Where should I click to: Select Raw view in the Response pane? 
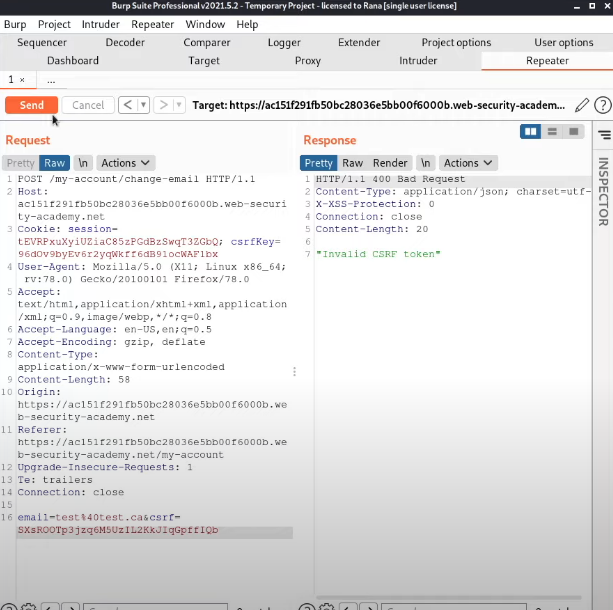353,163
